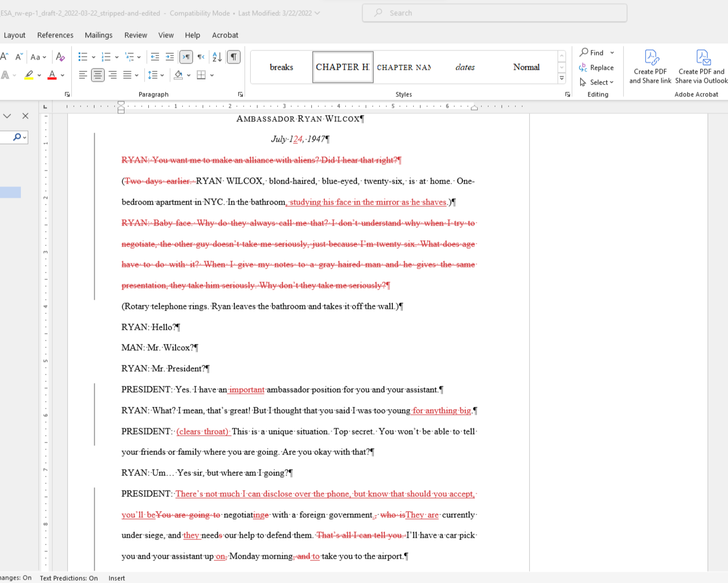Set right-to-left text direction
728x583 pixels.
(201, 57)
